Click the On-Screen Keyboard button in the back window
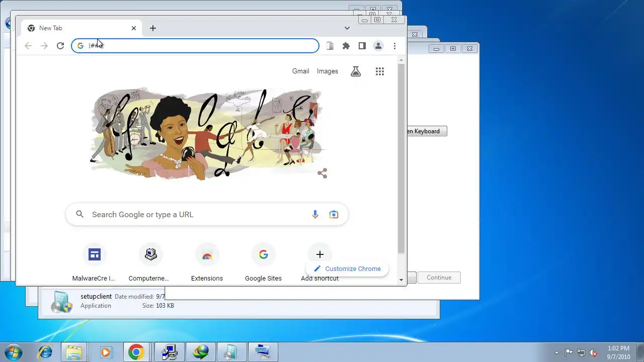The width and height of the screenshot is (644, 362). 426,131
